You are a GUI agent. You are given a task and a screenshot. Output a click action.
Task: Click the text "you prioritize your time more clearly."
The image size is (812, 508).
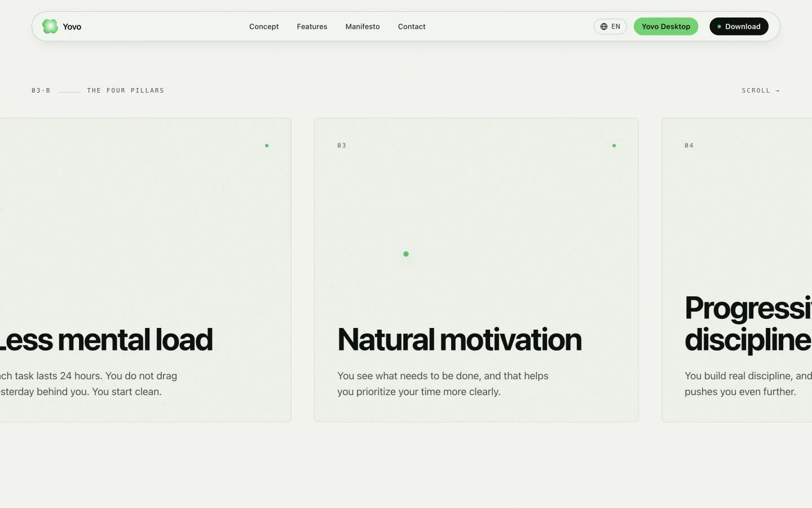pos(419,392)
